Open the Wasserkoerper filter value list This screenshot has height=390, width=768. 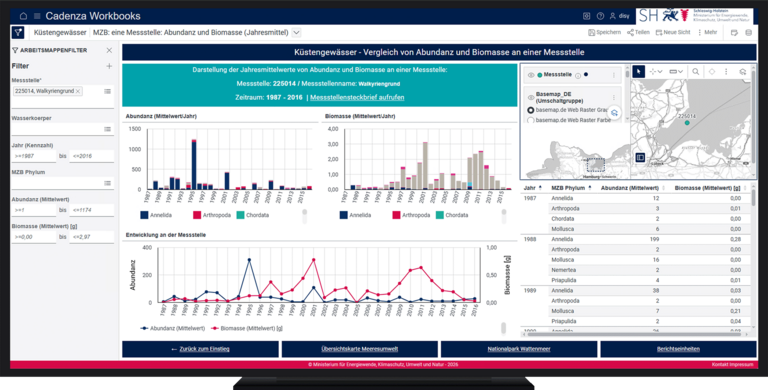pyautogui.click(x=107, y=129)
